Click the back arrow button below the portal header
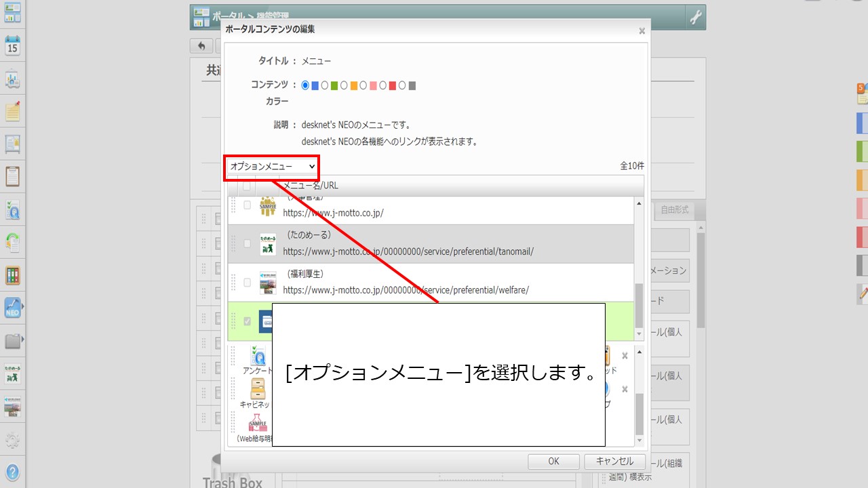The width and height of the screenshot is (868, 488). coord(201,46)
